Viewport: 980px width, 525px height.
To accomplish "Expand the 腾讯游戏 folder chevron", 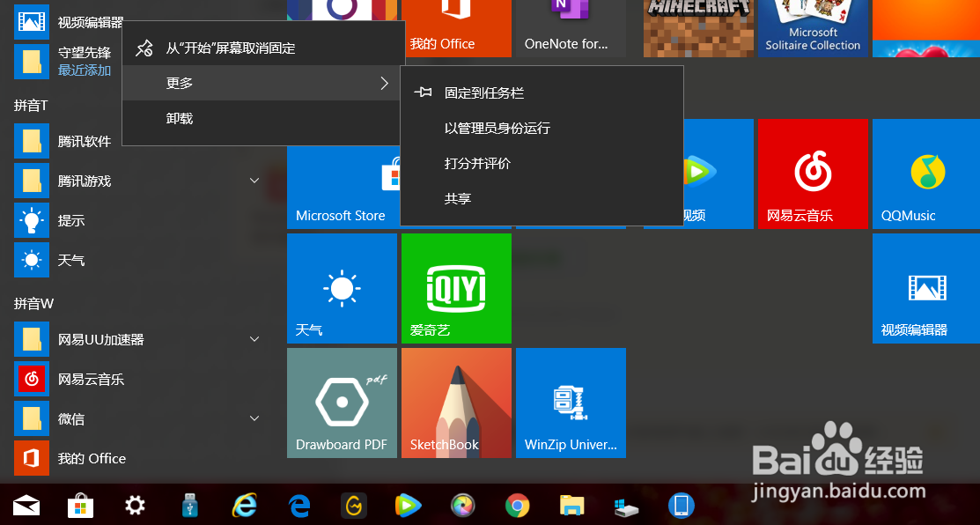I will (x=254, y=181).
